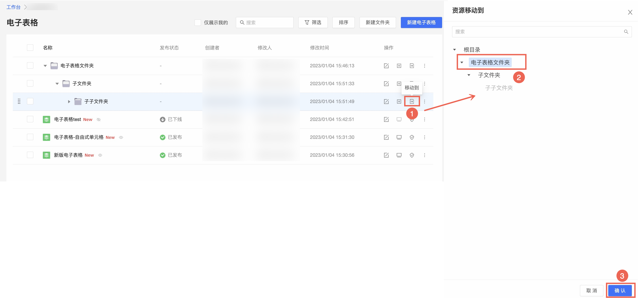
Task: Expand the 子子文件夹 folder row
Action: [69, 101]
